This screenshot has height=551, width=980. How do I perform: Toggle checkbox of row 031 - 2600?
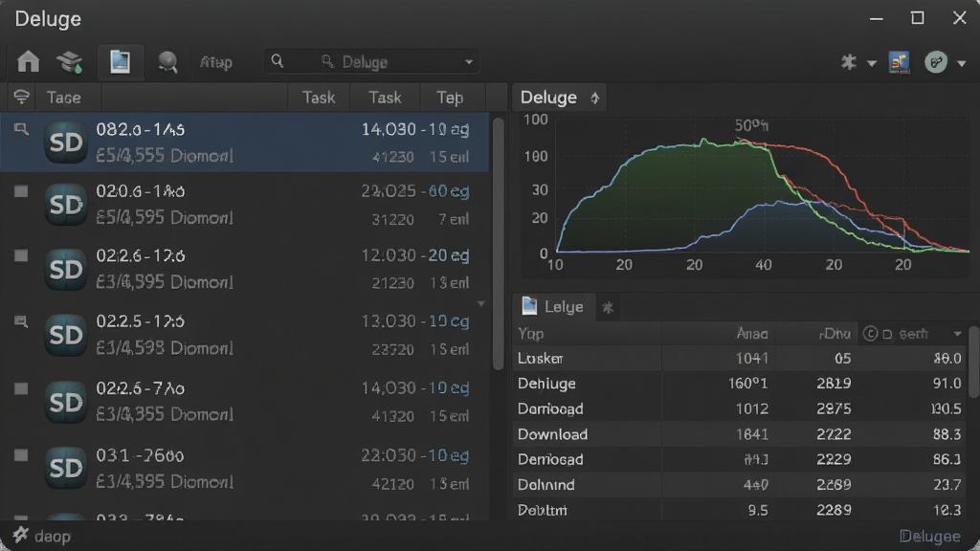tap(21, 454)
